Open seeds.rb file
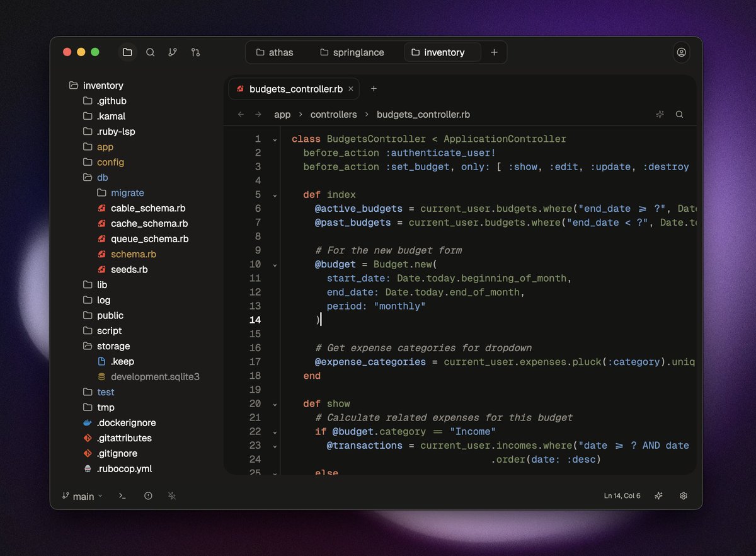Screen dimensions: 756x556 click(x=123, y=269)
